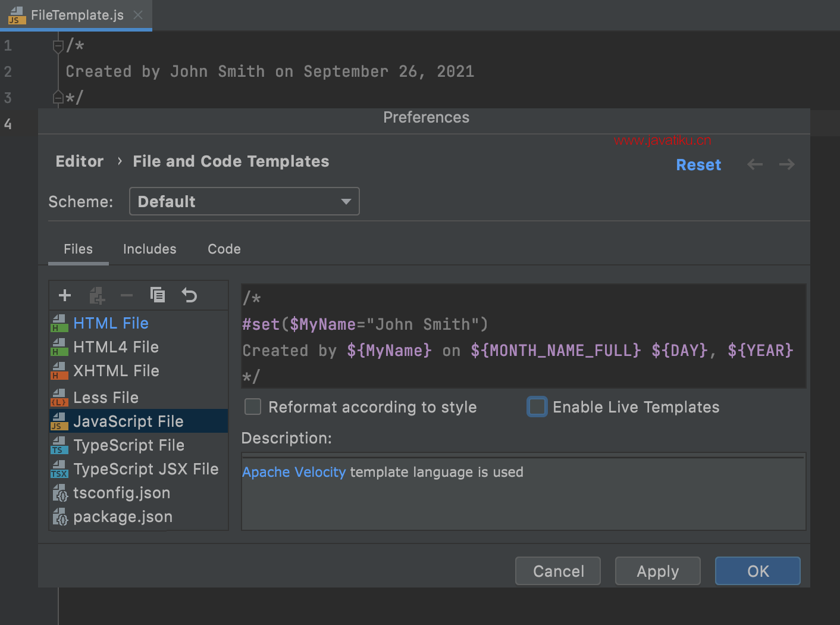840x625 pixels.
Task: Click the Copy Template icon
Action: pyautogui.click(x=158, y=295)
